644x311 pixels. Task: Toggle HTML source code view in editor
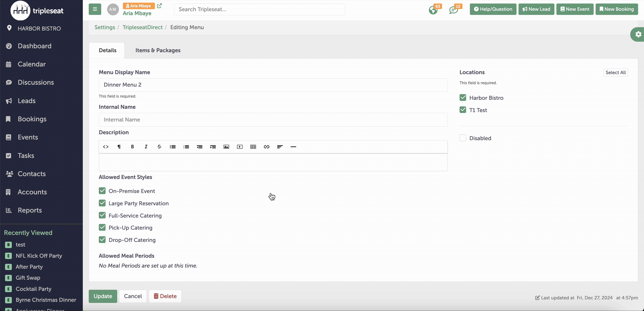point(106,147)
